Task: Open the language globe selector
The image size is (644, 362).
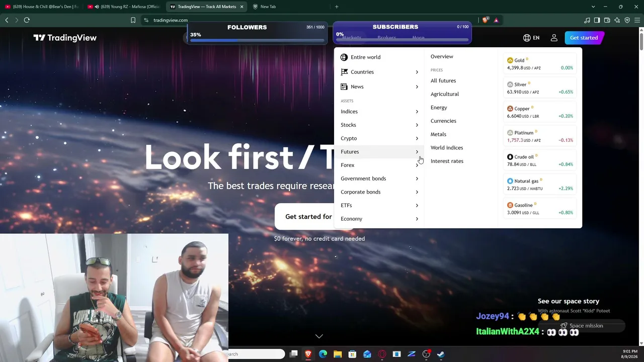Action: 531,38
